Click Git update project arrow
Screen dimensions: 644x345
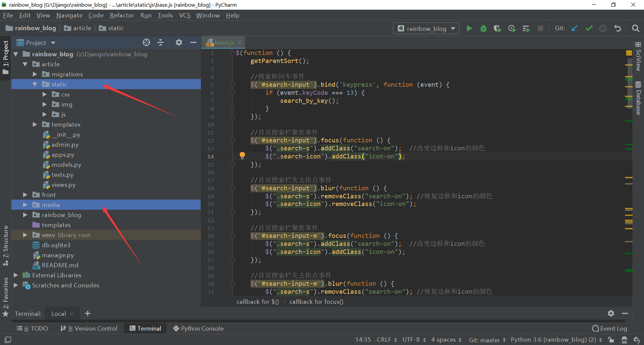click(574, 28)
